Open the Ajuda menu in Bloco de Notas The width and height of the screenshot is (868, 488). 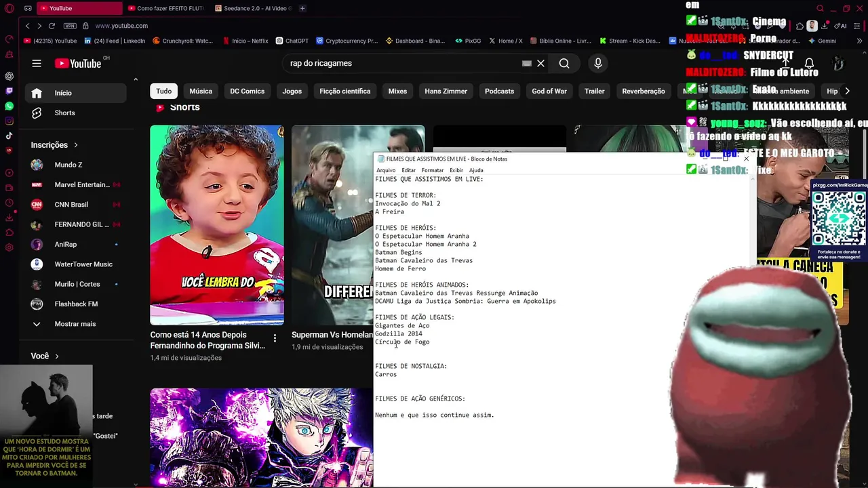pyautogui.click(x=476, y=170)
